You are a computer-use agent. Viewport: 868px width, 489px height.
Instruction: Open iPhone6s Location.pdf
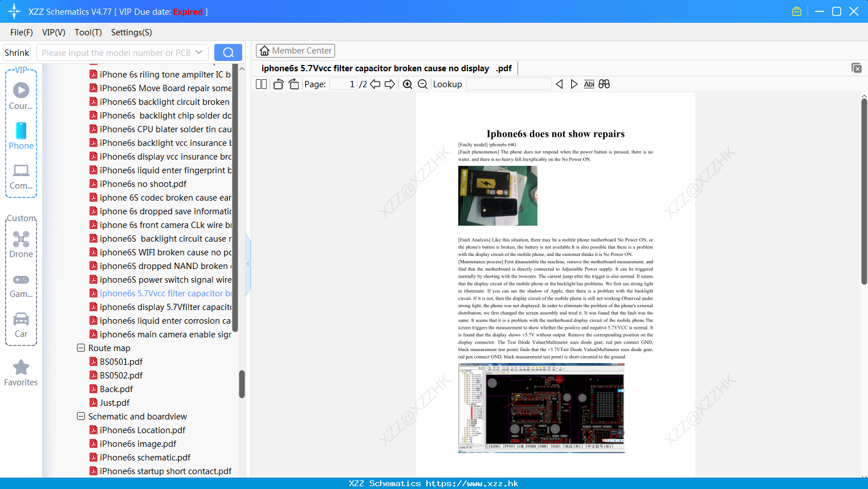(137, 430)
